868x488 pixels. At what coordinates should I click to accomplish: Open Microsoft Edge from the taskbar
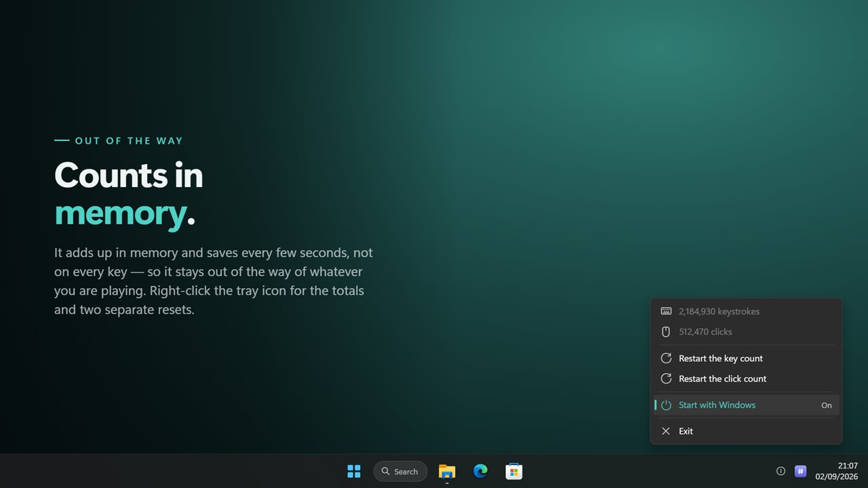480,471
